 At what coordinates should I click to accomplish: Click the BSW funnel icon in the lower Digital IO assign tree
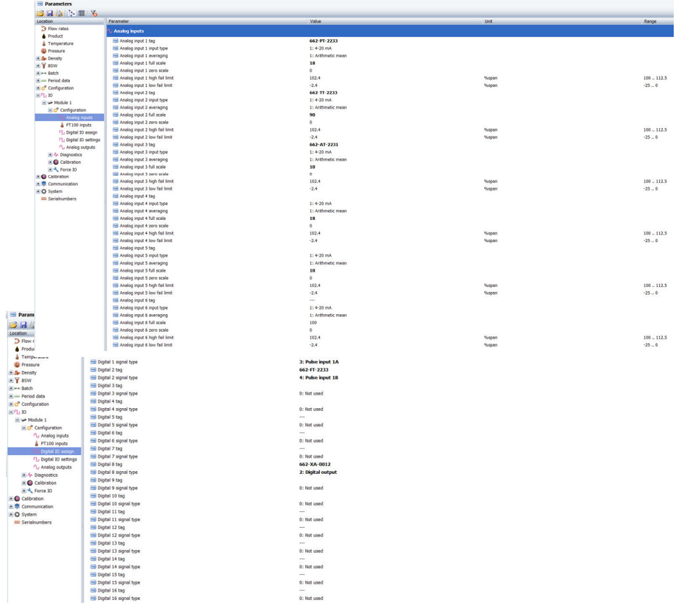pos(17,380)
